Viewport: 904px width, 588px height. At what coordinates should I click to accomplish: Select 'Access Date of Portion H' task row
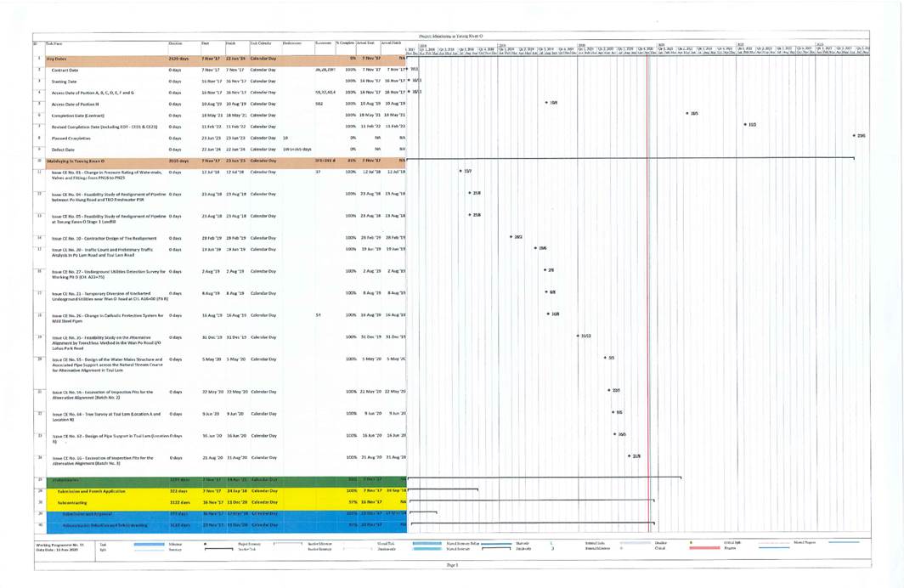[75, 105]
